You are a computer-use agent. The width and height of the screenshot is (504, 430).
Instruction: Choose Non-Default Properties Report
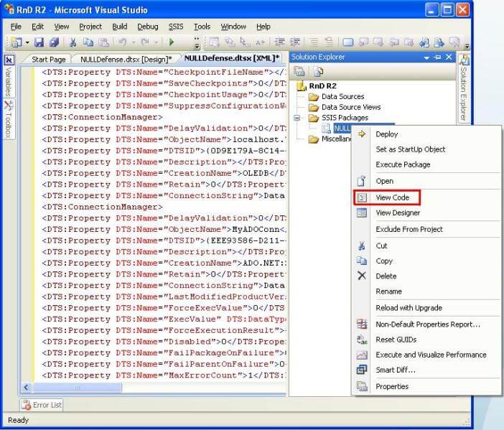pyautogui.click(x=426, y=324)
